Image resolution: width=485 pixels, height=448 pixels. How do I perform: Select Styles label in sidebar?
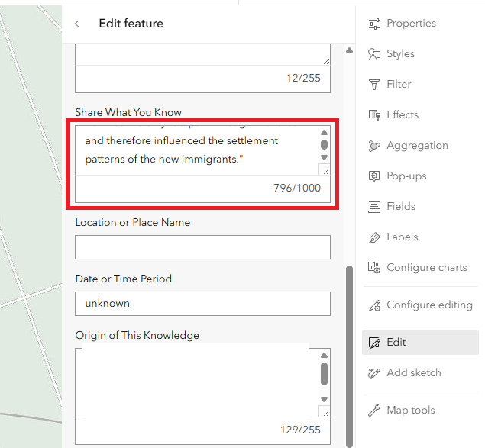coord(400,54)
